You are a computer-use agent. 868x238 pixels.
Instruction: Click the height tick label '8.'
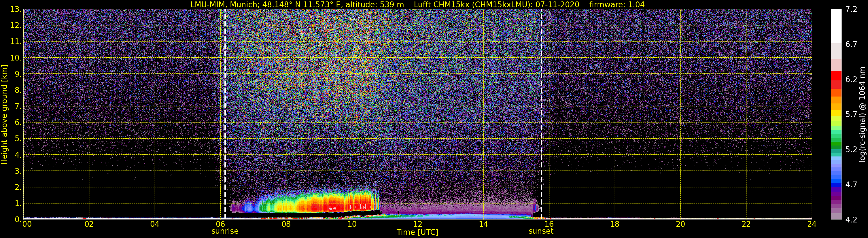point(18,90)
